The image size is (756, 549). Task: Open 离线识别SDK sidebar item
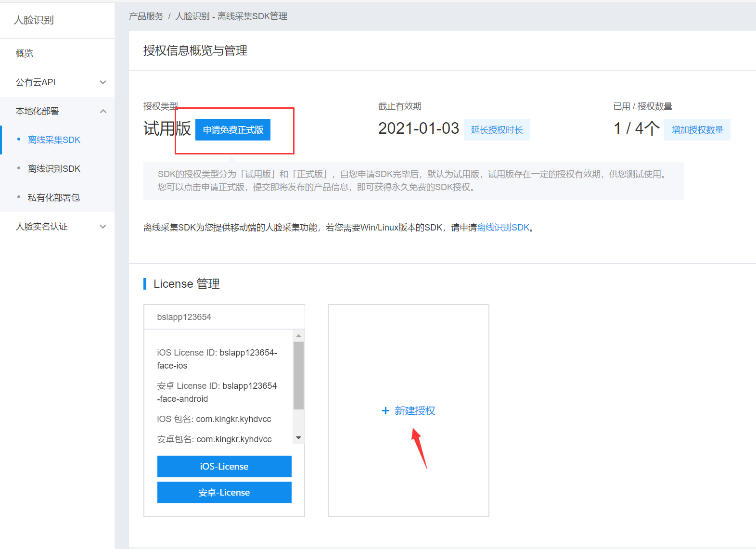coord(54,169)
